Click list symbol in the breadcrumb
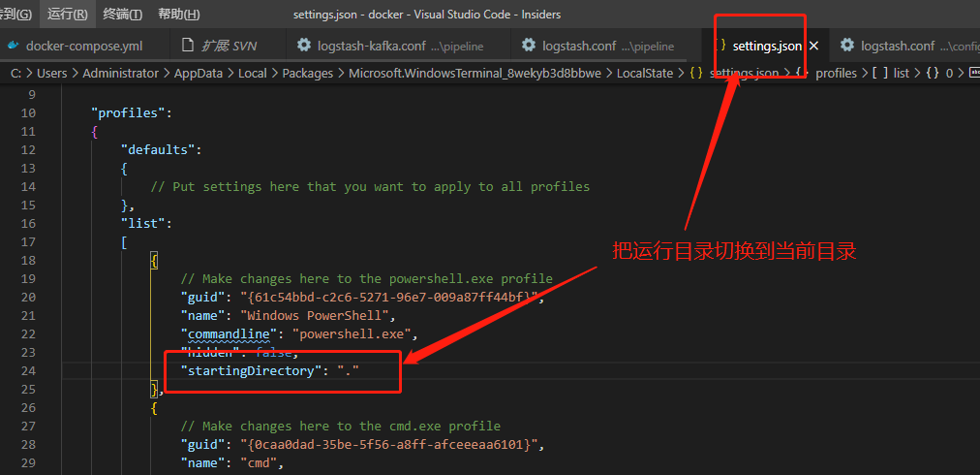The width and height of the screenshot is (980, 475). click(902, 74)
